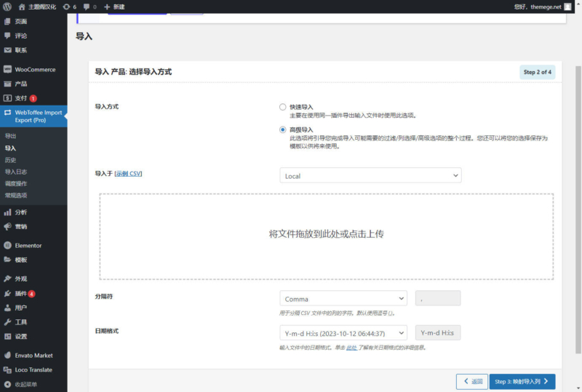
Task: Open 设置 settings icon in sidebar
Action: click(7, 336)
